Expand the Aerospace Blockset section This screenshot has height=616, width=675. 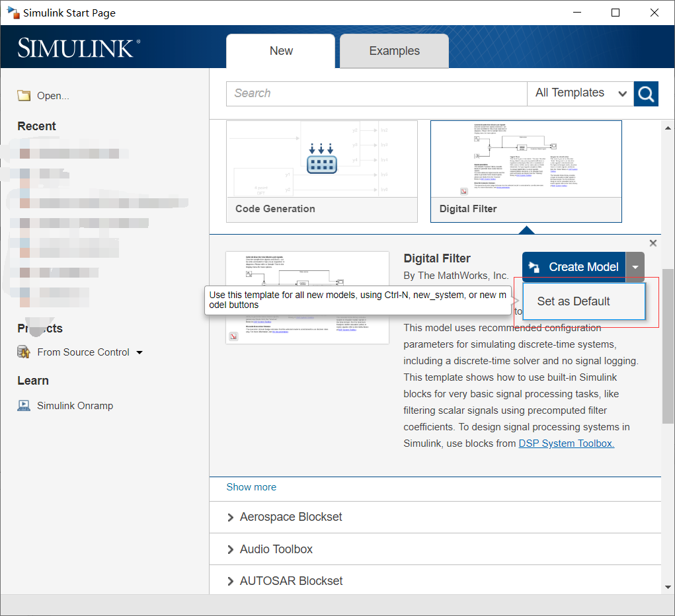[x=290, y=516]
